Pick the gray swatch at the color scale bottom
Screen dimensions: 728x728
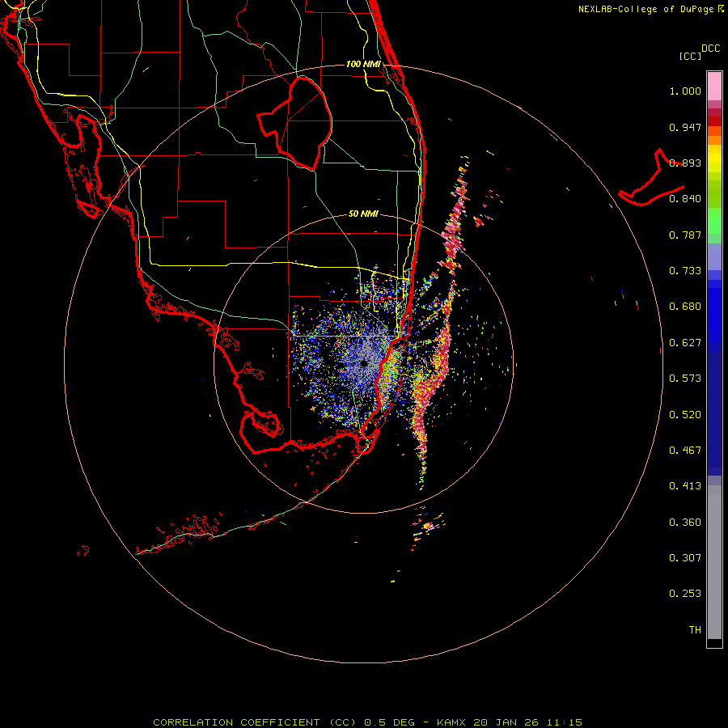pyautogui.click(x=714, y=566)
